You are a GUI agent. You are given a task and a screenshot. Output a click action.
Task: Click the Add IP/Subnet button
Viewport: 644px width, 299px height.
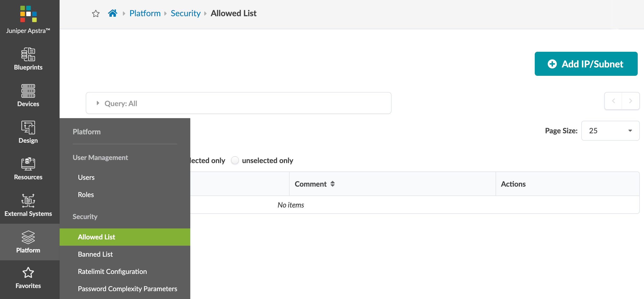click(x=586, y=64)
